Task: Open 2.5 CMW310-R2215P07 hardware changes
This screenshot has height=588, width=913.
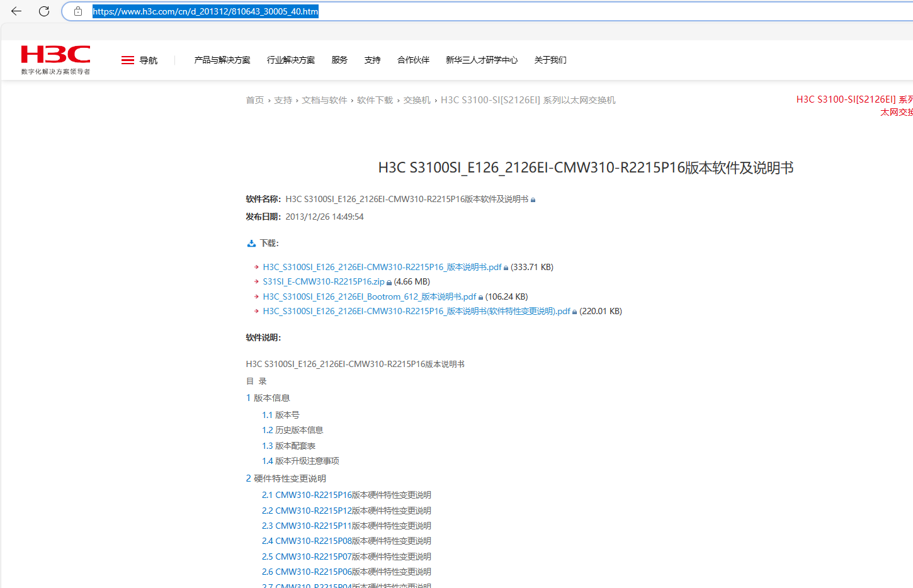Action: click(x=346, y=557)
